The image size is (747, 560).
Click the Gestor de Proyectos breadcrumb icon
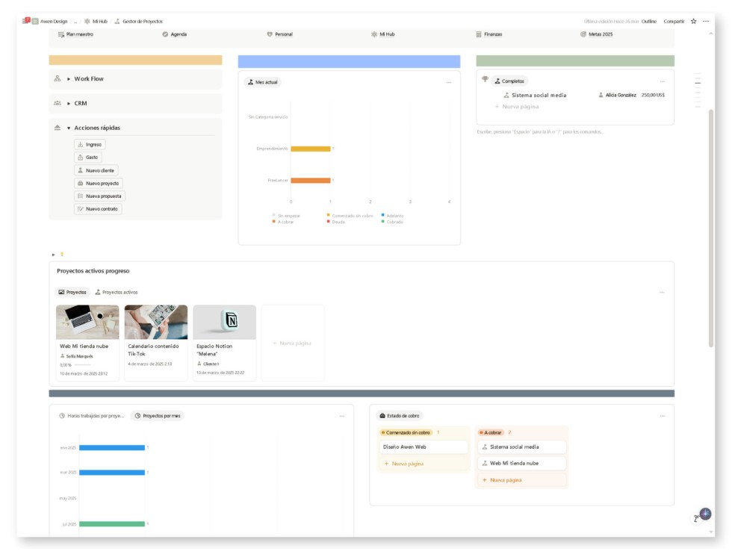point(117,22)
